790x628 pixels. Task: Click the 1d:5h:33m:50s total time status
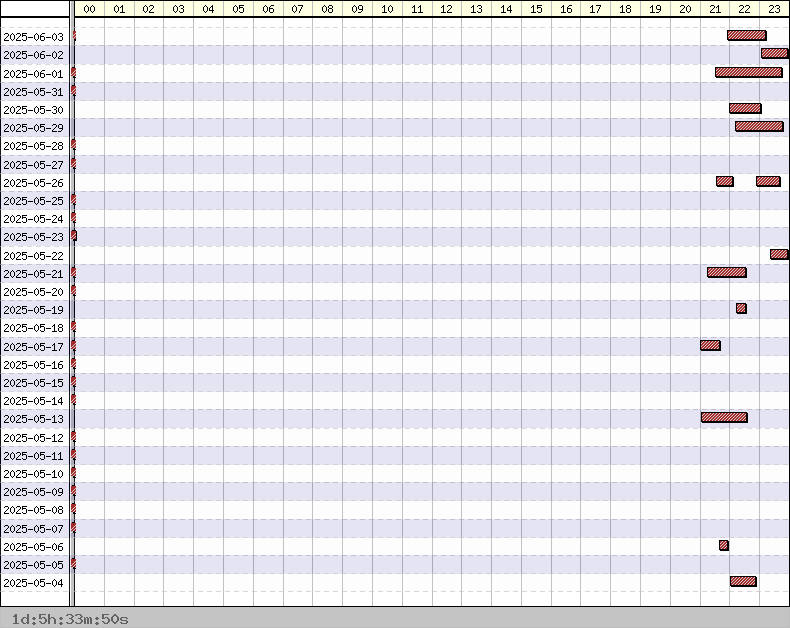click(x=70, y=619)
